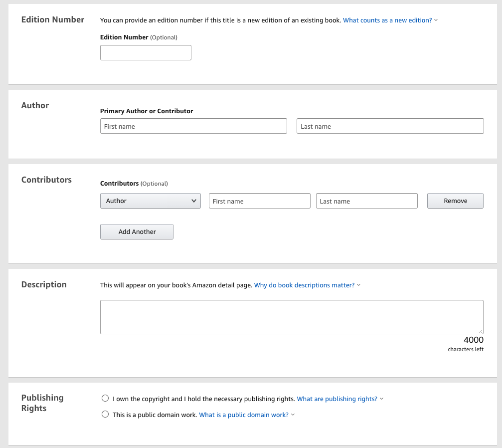The image size is (502, 448).
Task: Open the "What counts as a new edition?" link
Action: click(387, 20)
